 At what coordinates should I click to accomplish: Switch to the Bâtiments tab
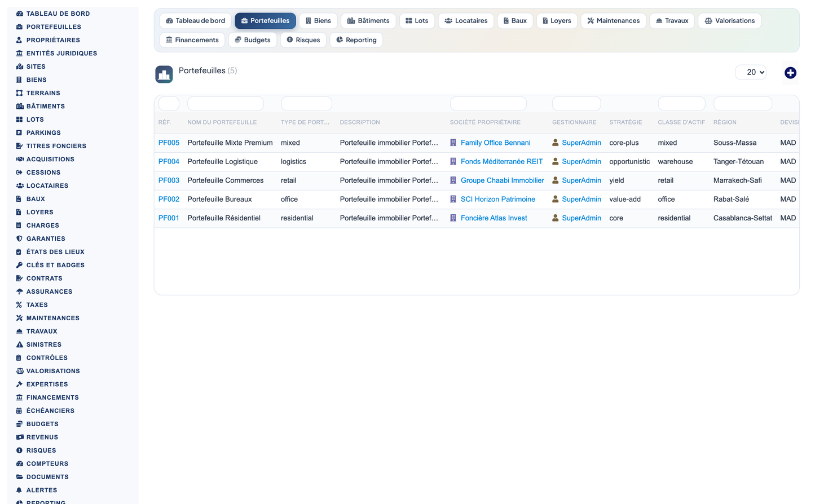pyautogui.click(x=368, y=21)
